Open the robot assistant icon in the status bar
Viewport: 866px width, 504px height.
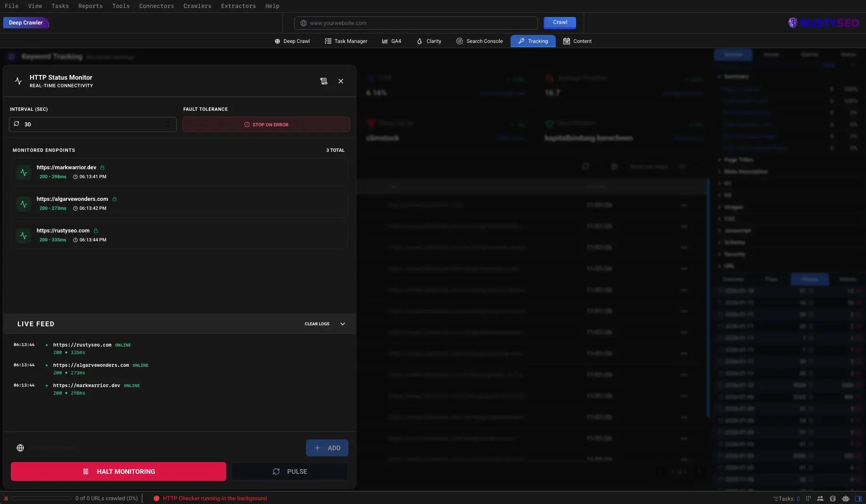pos(846,498)
